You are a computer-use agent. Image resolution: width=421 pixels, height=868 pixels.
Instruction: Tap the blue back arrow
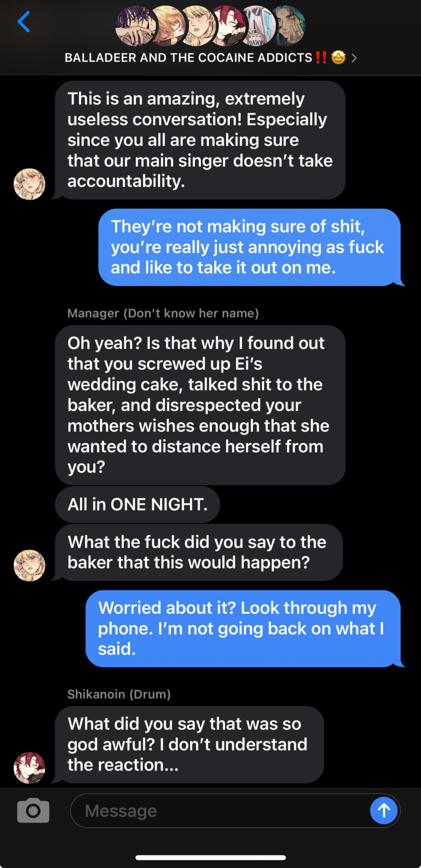(23, 22)
